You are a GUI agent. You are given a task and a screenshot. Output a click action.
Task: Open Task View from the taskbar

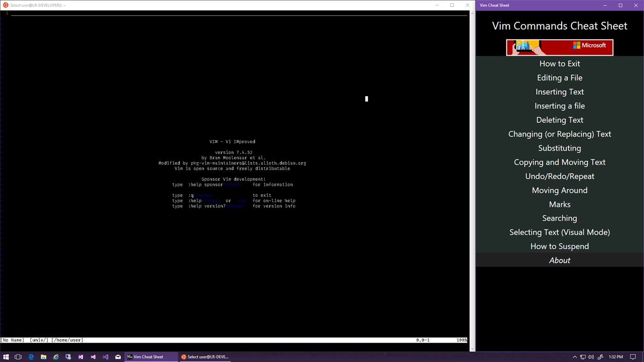[x=18, y=356]
